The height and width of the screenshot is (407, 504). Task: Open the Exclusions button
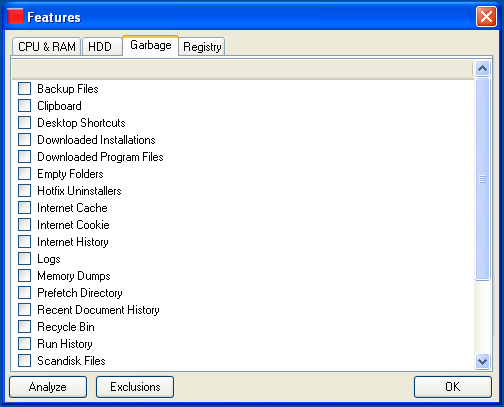pos(135,387)
